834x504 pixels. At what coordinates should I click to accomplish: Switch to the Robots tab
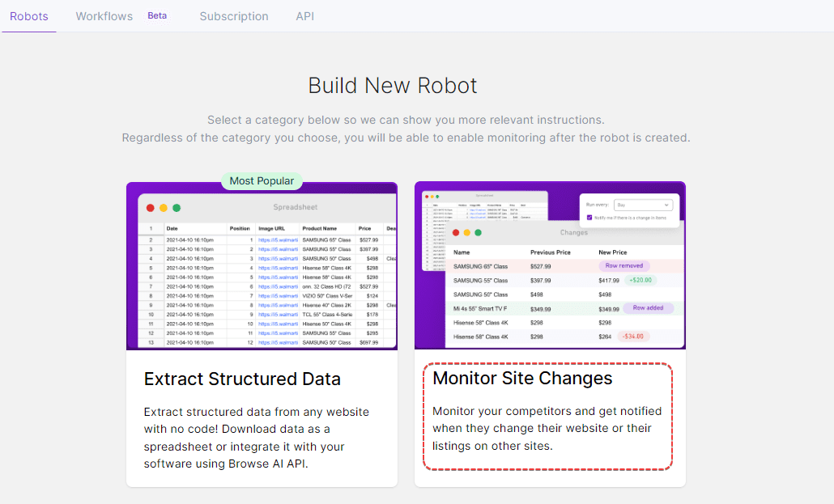click(28, 16)
